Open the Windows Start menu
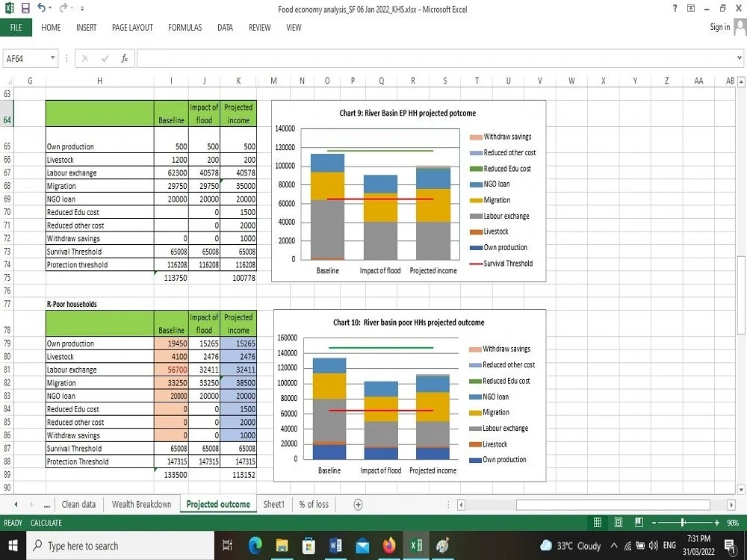This screenshot has height=560, width=747. coord(13,546)
